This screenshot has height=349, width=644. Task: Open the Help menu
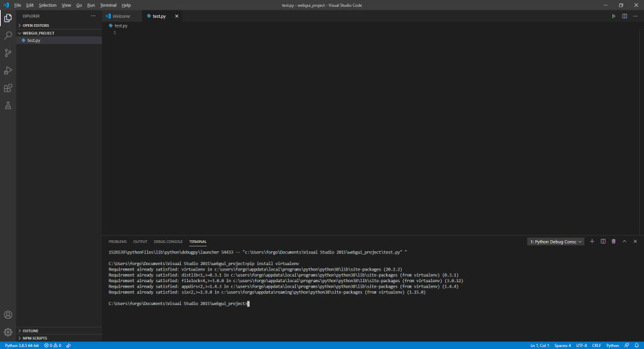point(126,6)
